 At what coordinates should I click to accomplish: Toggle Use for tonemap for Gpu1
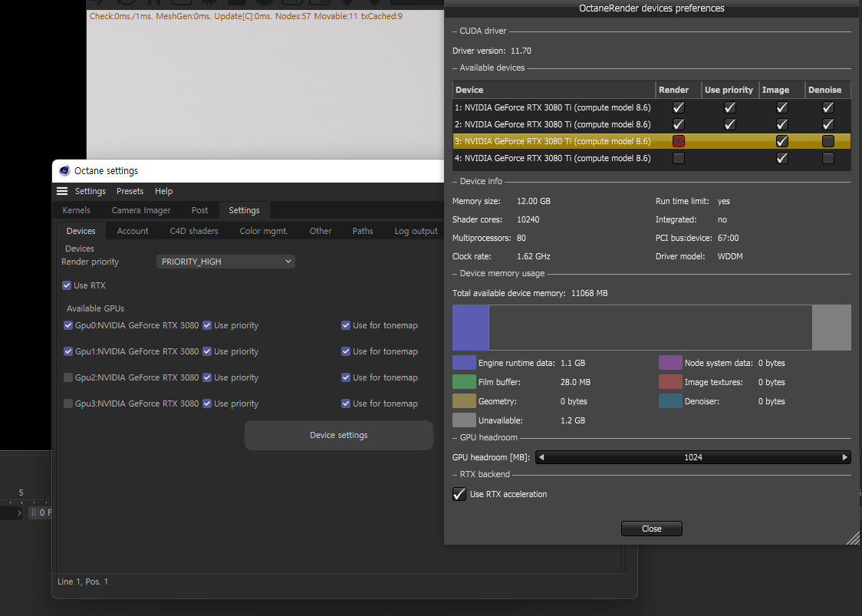pos(346,351)
